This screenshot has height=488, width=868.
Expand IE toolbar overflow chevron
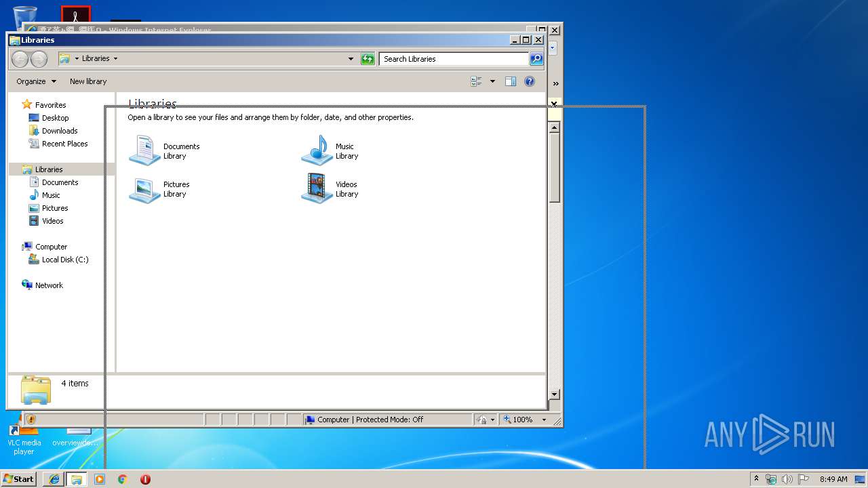click(x=555, y=83)
